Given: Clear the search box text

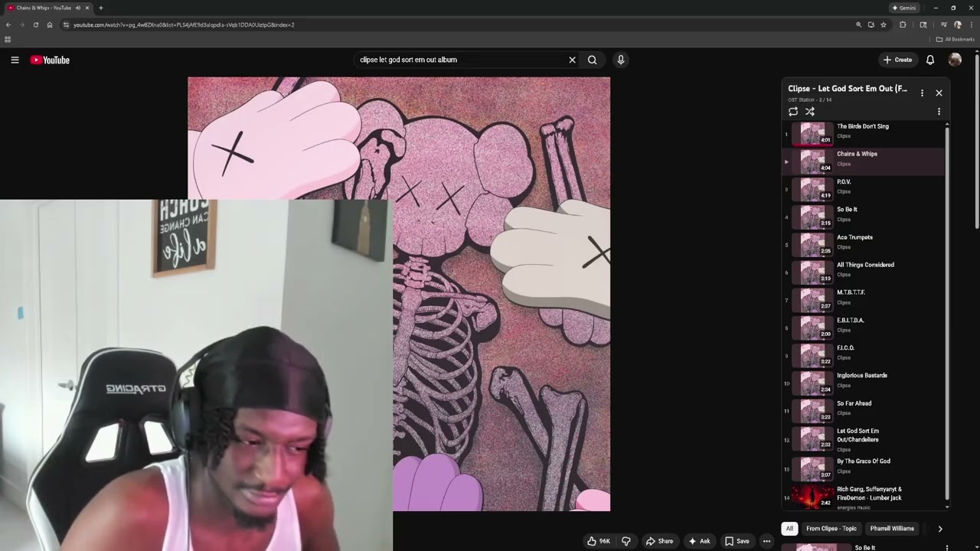Looking at the screenshot, I should tap(572, 60).
